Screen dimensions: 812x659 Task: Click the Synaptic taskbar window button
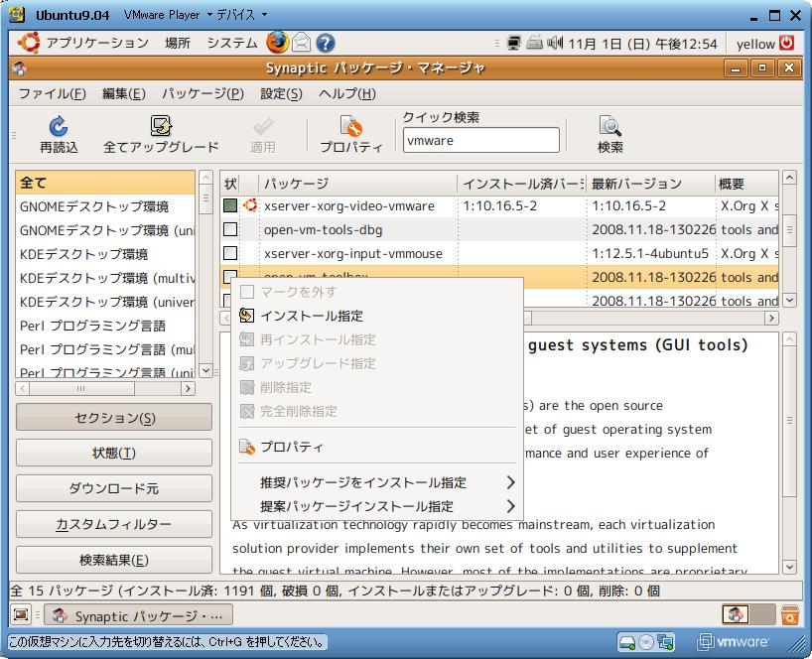click(x=138, y=615)
